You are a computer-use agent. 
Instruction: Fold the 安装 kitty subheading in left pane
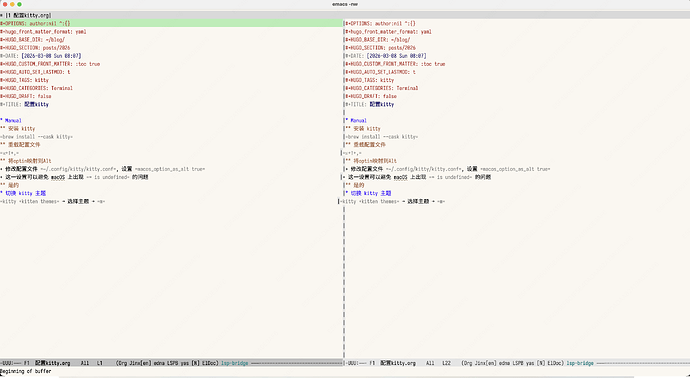point(18,128)
